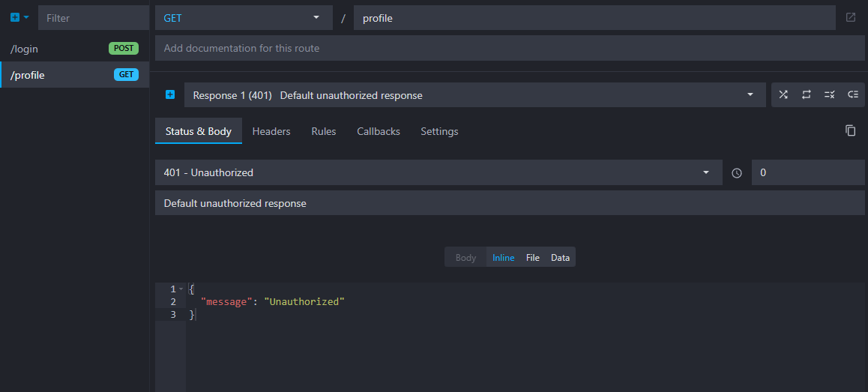868x392 pixels.
Task: Click the fallback response mode icon
Action: point(852,95)
